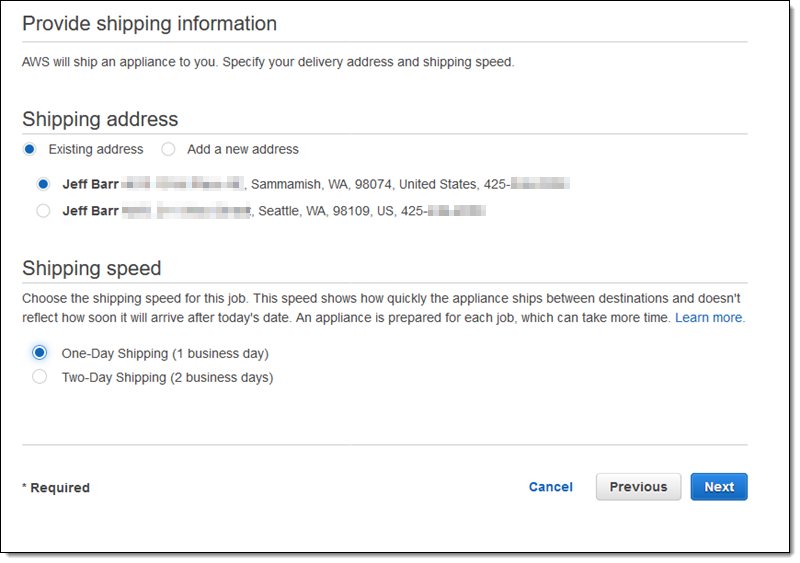Select the Existing address radio button
Viewport: 800px width, 563px height.
pos(30,149)
